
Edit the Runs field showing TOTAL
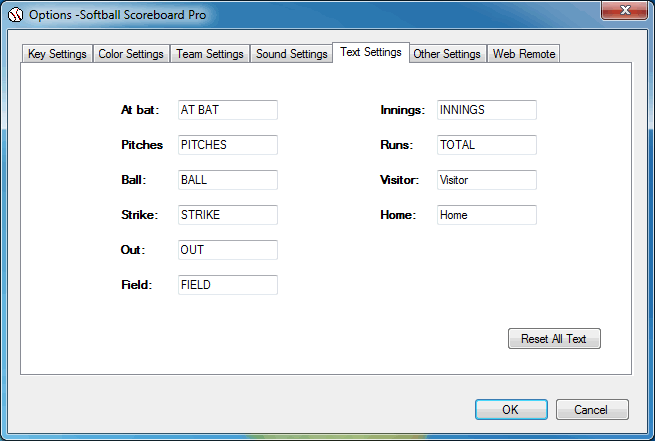click(486, 145)
